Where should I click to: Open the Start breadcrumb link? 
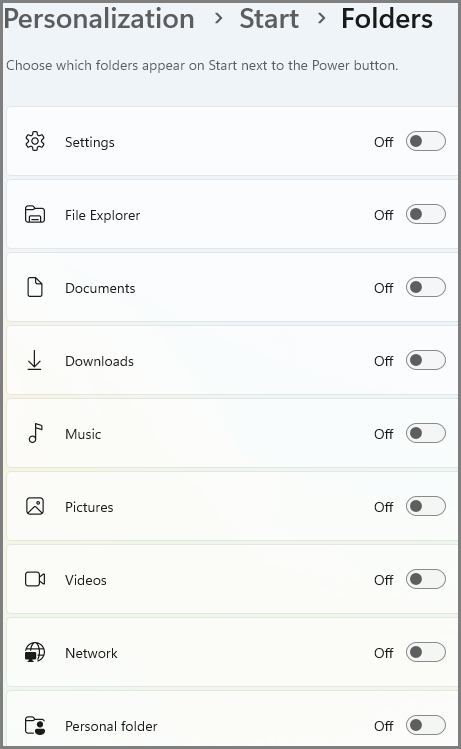269,19
